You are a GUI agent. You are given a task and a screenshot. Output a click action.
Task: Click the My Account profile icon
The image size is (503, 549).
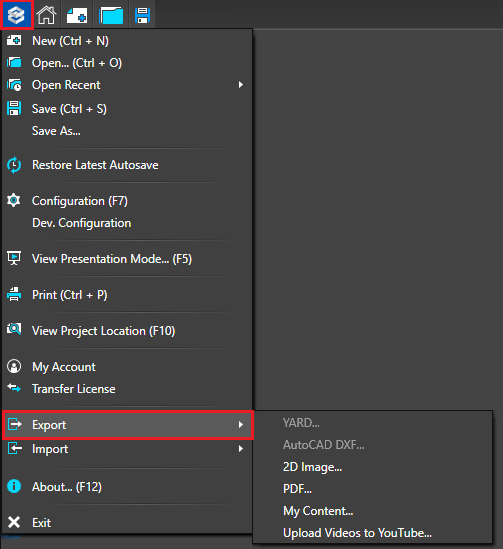point(14,366)
